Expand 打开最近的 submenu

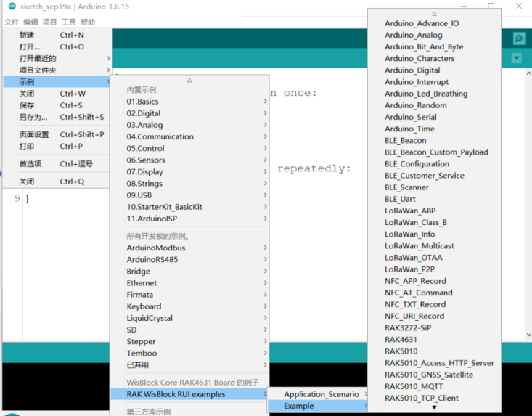point(57,58)
